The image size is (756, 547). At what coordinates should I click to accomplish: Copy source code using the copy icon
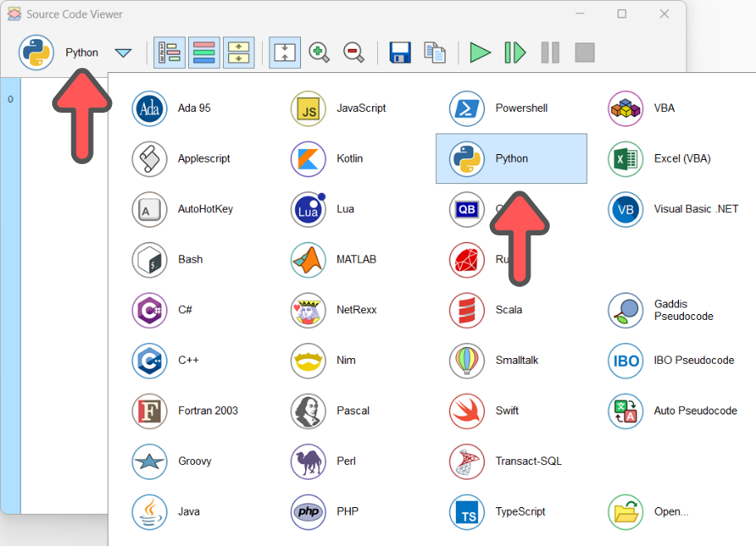(x=435, y=52)
